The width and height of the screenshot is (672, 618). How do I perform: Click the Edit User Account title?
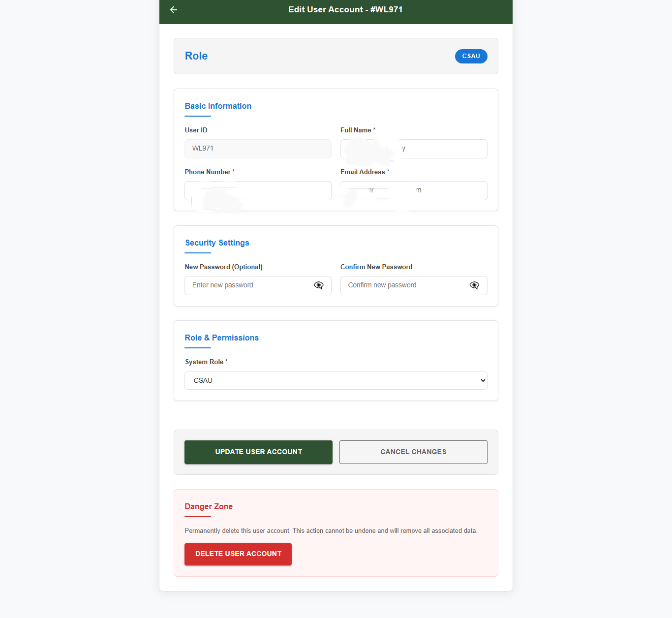(345, 10)
